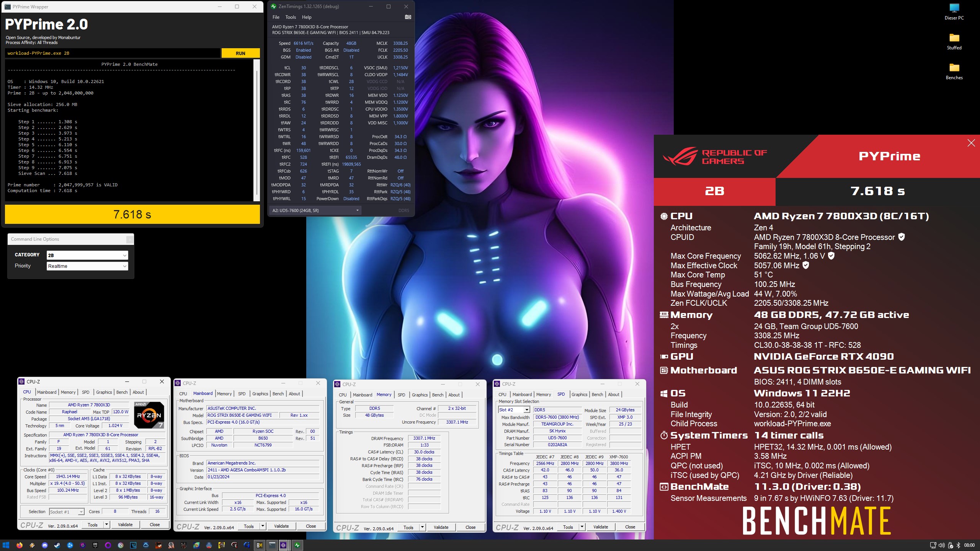Viewport: 980px width, 551px height.
Task: Expand Tools arrow in CPU-Z CPU window
Action: click(x=107, y=525)
